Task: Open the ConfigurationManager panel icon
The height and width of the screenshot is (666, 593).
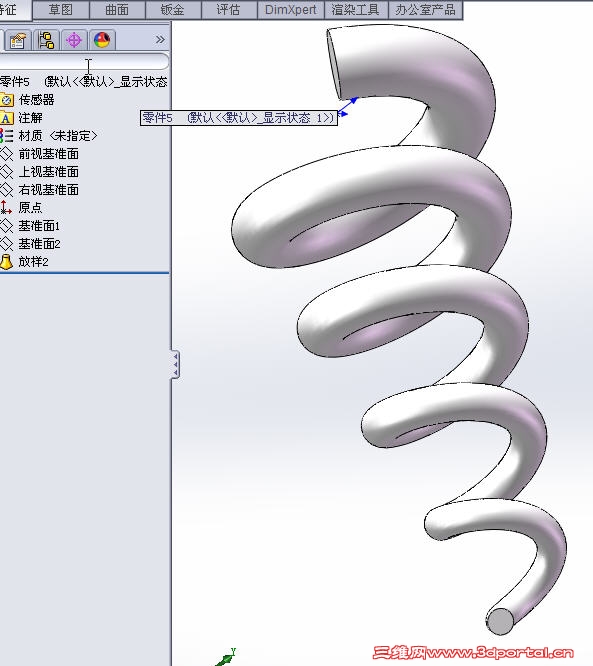Action: click(x=46, y=40)
